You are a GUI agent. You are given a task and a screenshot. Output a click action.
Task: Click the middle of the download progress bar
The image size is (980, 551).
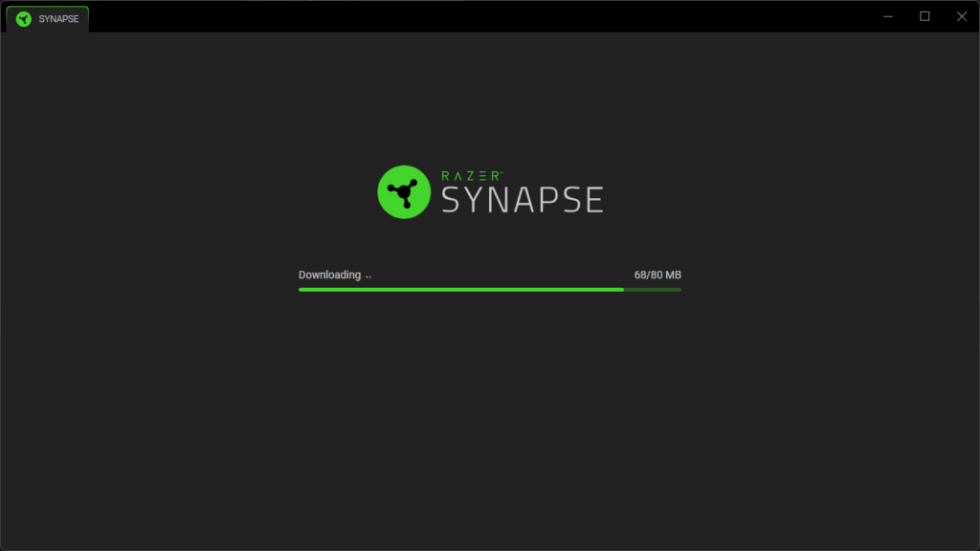[490, 290]
